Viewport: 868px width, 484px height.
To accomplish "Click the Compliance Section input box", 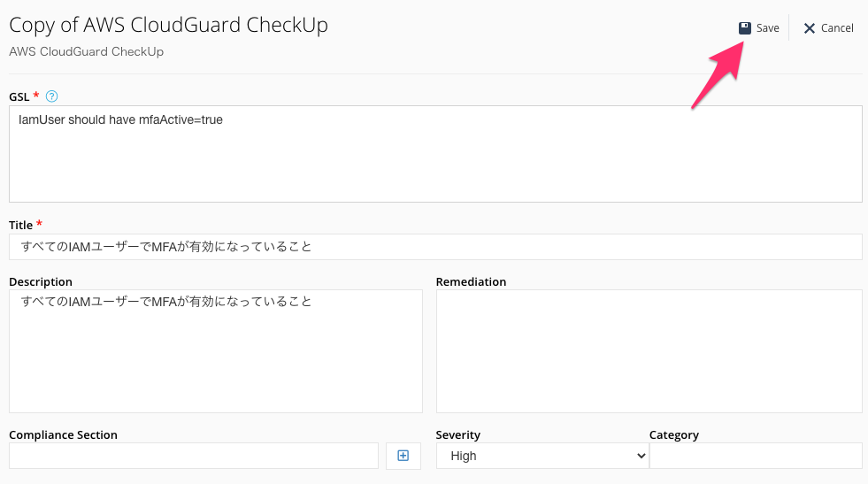I will pos(194,456).
